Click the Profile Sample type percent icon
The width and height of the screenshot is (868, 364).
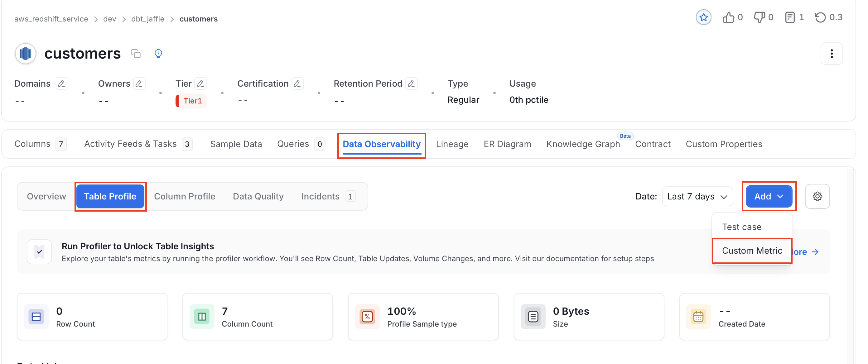tap(367, 317)
